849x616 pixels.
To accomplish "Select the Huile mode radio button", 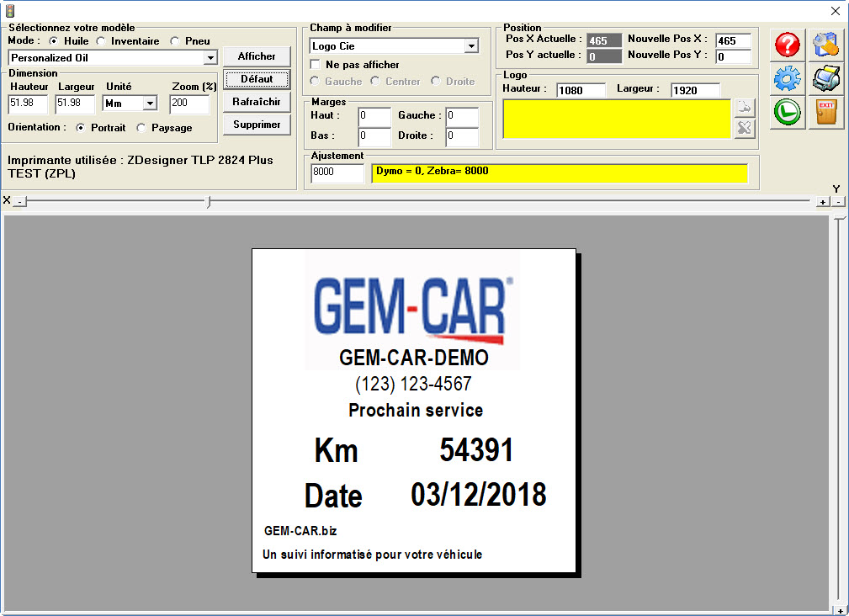I will (53, 41).
